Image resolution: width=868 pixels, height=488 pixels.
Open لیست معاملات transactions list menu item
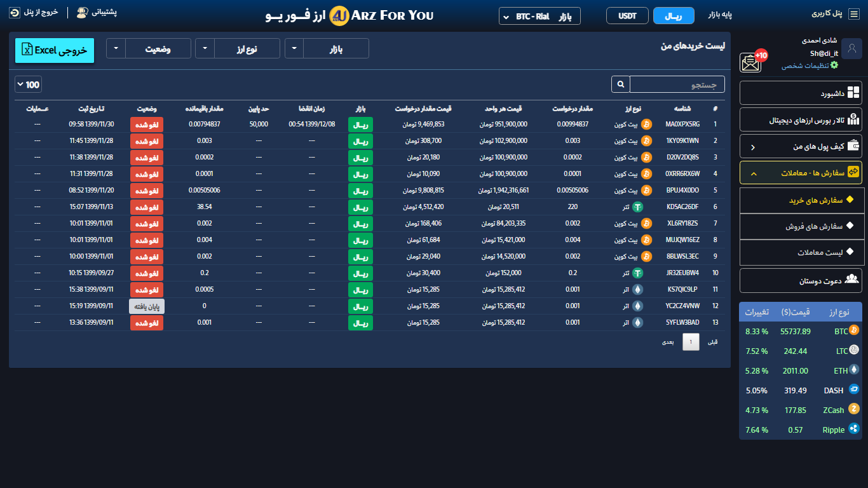pyautogui.click(x=801, y=252)
